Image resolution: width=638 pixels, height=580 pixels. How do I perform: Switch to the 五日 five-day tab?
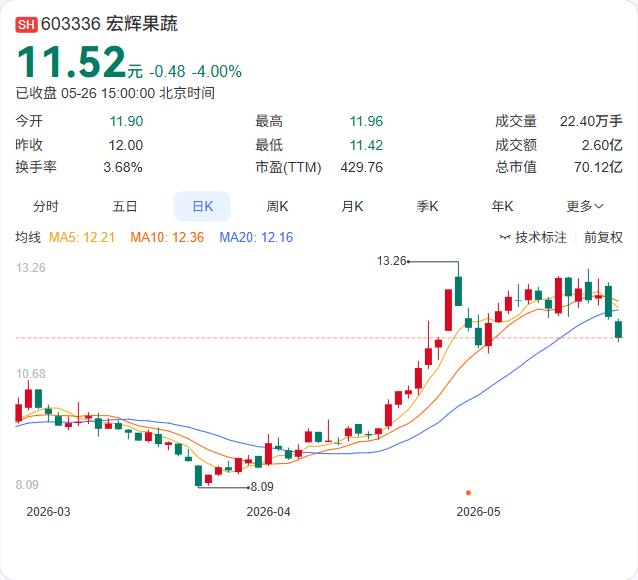pos(125,206)
